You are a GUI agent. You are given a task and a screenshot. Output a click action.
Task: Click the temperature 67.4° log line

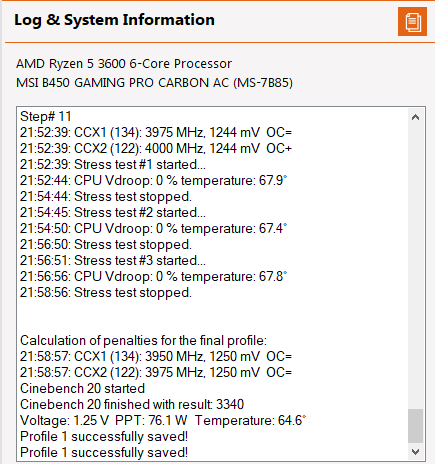[153, 228]
